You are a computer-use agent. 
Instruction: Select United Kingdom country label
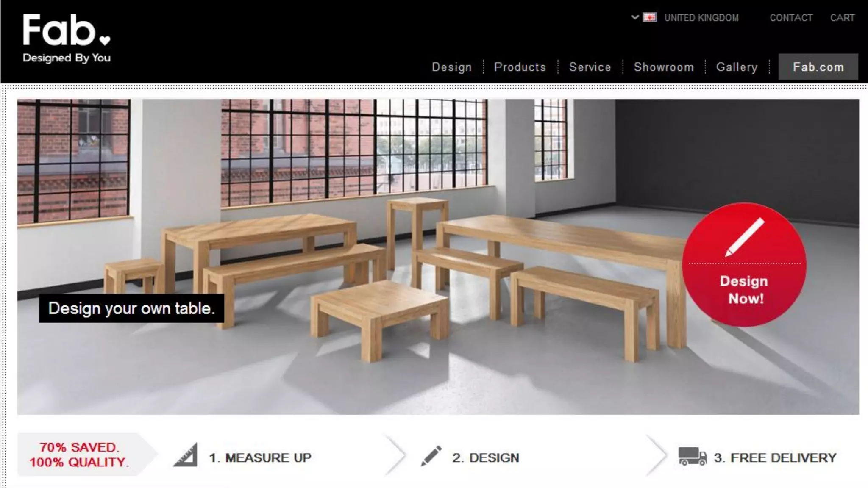click(x=701, y=18)
